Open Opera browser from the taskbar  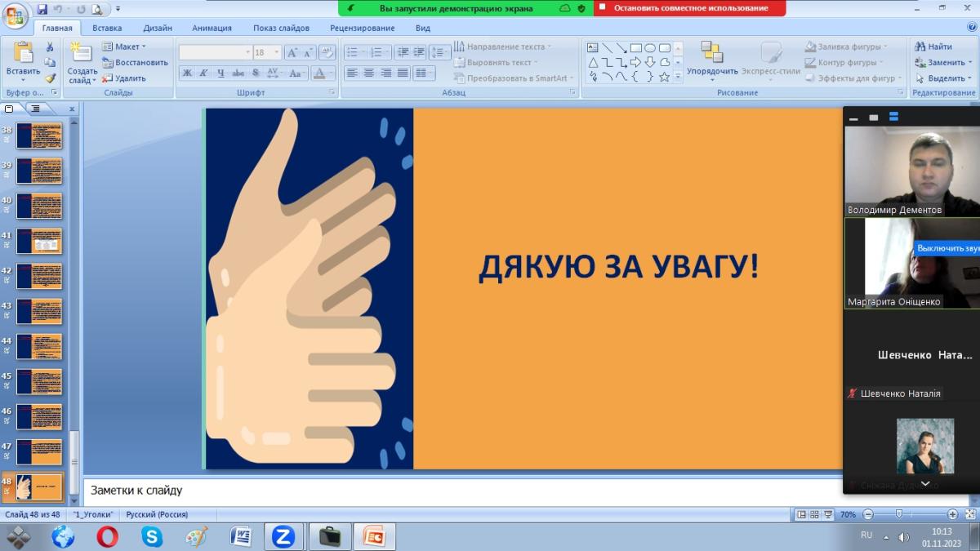pos(107,536)
